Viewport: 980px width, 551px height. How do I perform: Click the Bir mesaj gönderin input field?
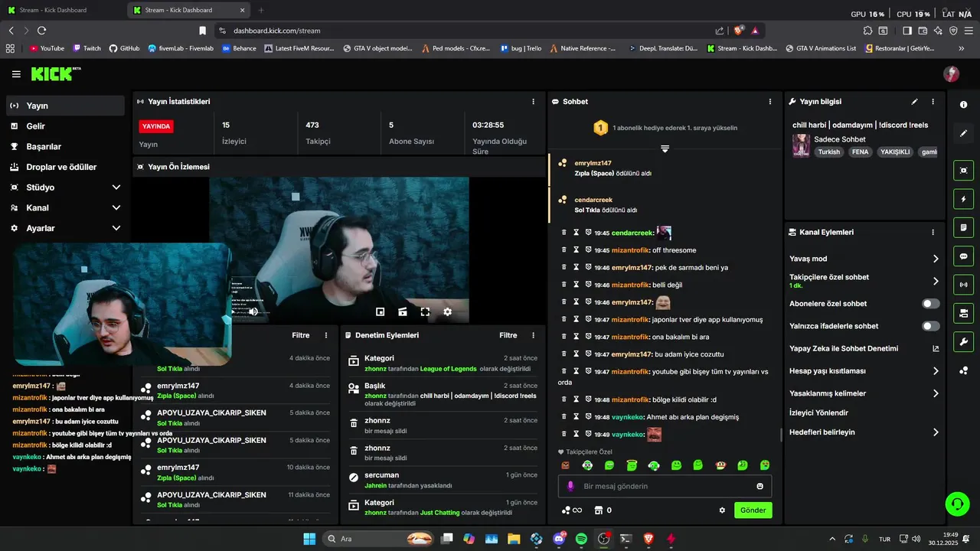[x=665, y=486]
